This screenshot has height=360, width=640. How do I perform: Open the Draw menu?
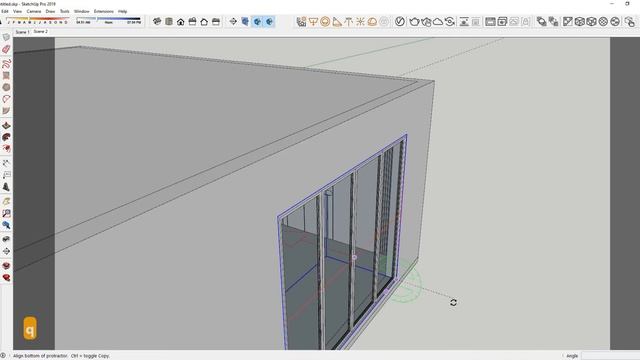pos(50,11)
